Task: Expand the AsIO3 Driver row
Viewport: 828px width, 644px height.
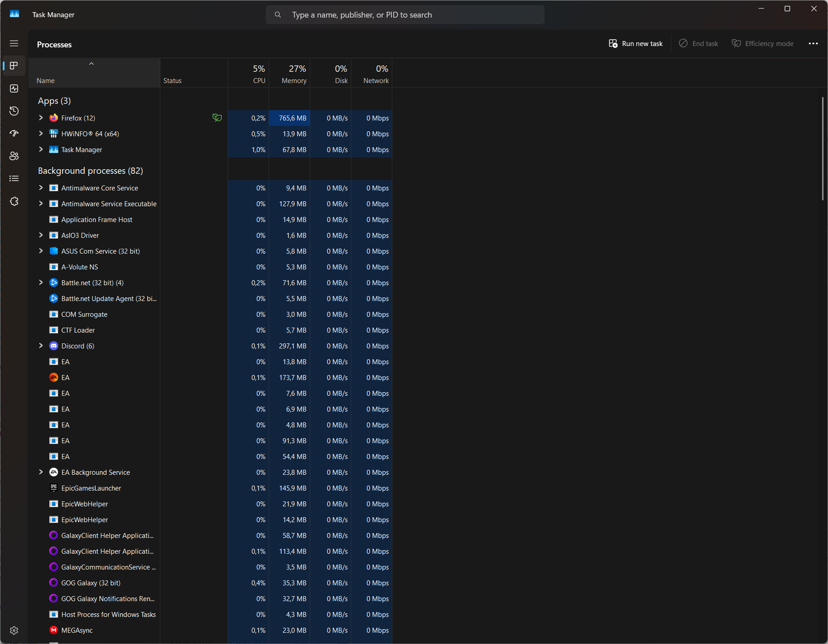Action: point(41,235)
